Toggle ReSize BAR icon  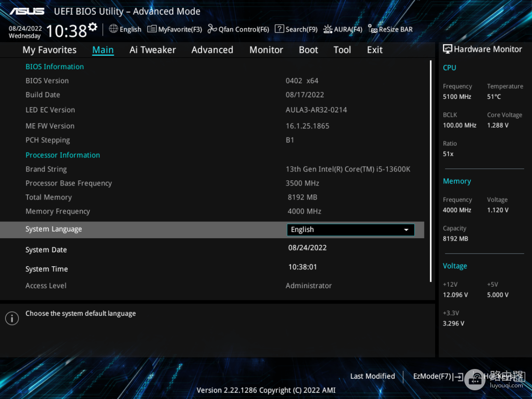[373, 29]
